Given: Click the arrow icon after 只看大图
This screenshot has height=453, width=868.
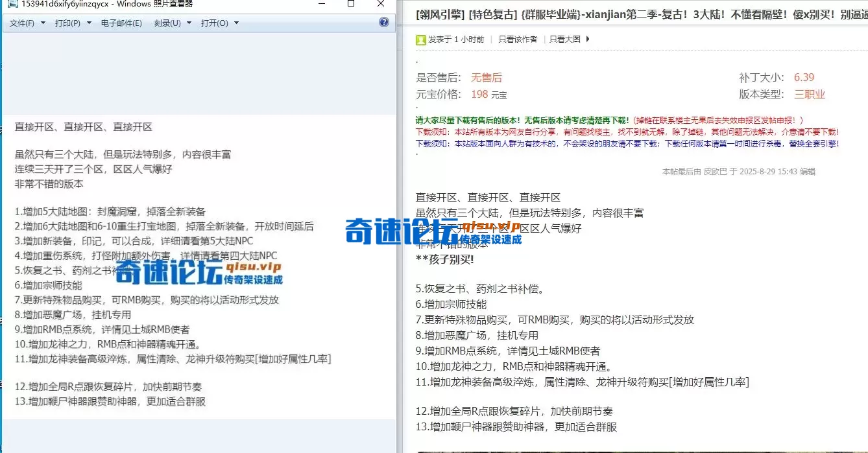Looking at the screenshot, I should click(587, 39).
